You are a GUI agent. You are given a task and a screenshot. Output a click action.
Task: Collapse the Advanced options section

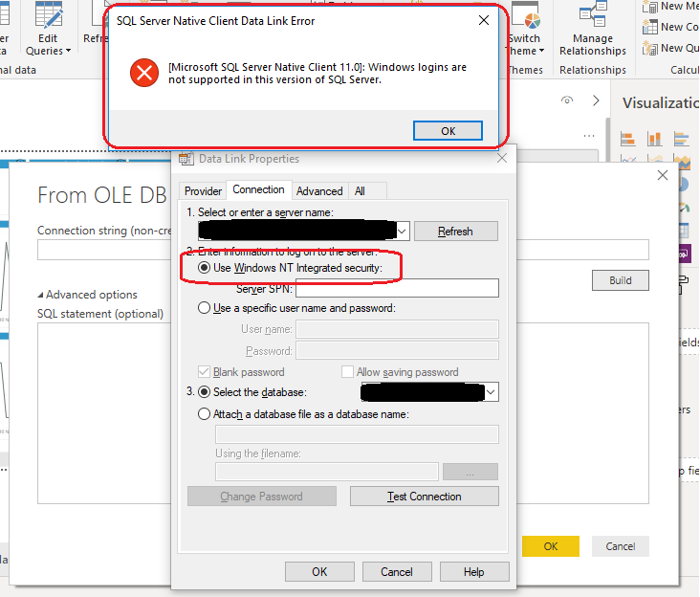tap(41, 295)
